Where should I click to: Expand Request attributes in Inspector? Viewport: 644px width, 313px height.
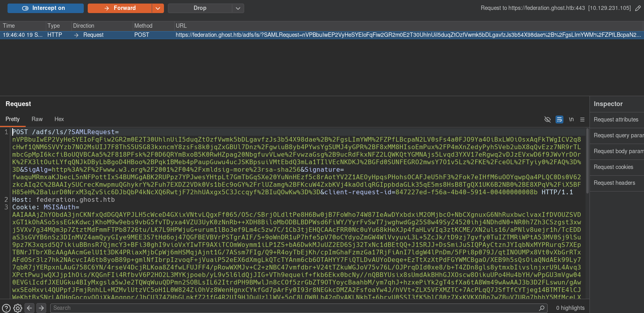tap(617, 120)
